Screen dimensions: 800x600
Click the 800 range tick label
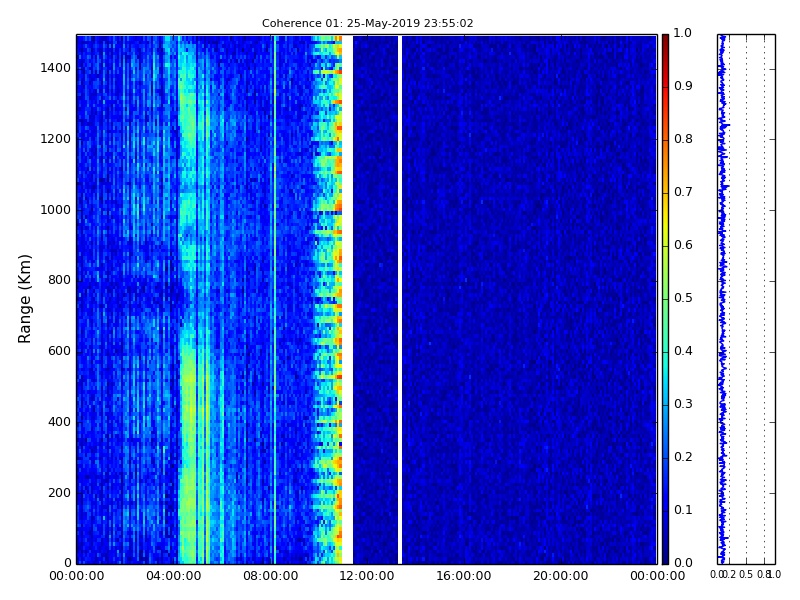point(59,280)
